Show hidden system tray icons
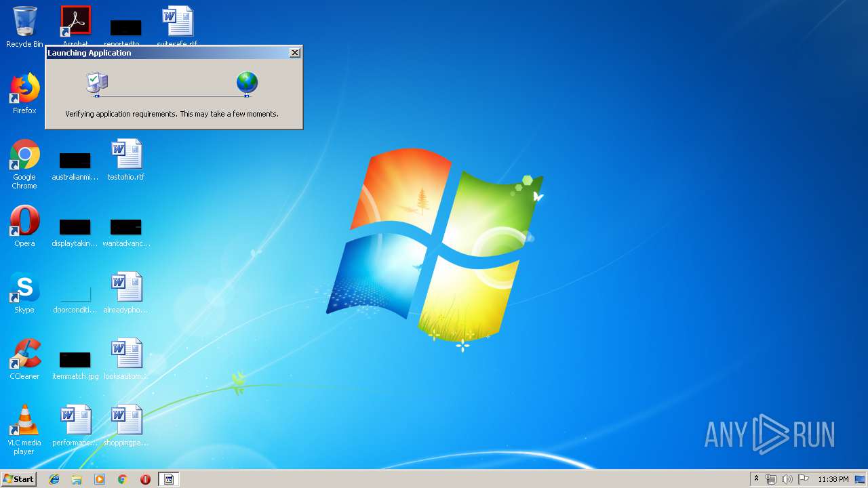The width and height of the screenshot is (868, 488). tap(756, 479)
